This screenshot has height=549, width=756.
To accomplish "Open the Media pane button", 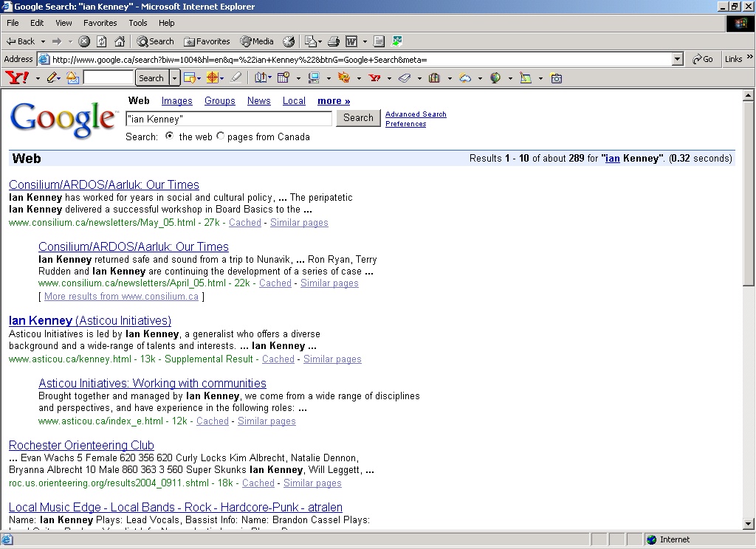I will 257,41.
